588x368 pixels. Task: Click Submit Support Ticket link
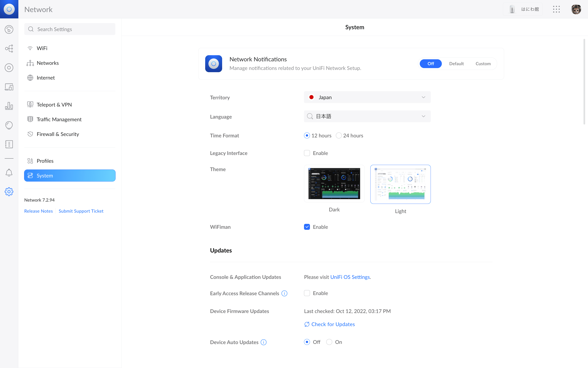point(81,211)
